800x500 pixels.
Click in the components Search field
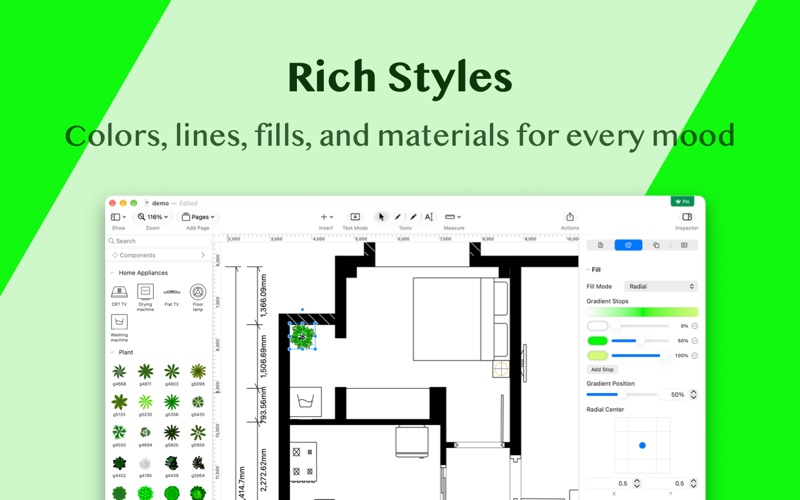[x=159, y=241]
